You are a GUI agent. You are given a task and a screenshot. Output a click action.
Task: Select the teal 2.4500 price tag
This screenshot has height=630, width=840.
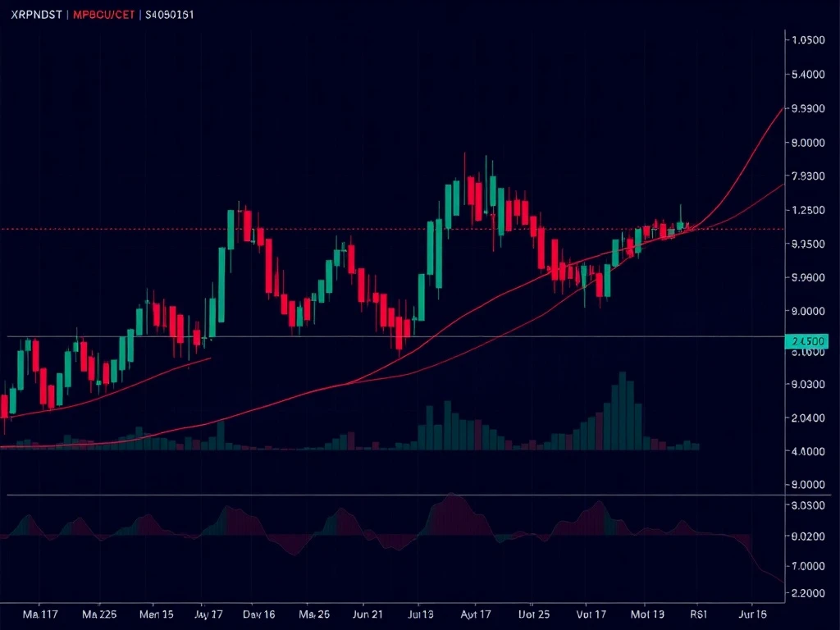click(806, 341)
